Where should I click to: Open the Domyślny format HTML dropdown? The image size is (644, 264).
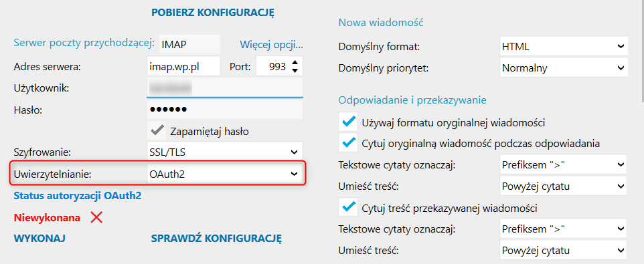pos(564,47)
